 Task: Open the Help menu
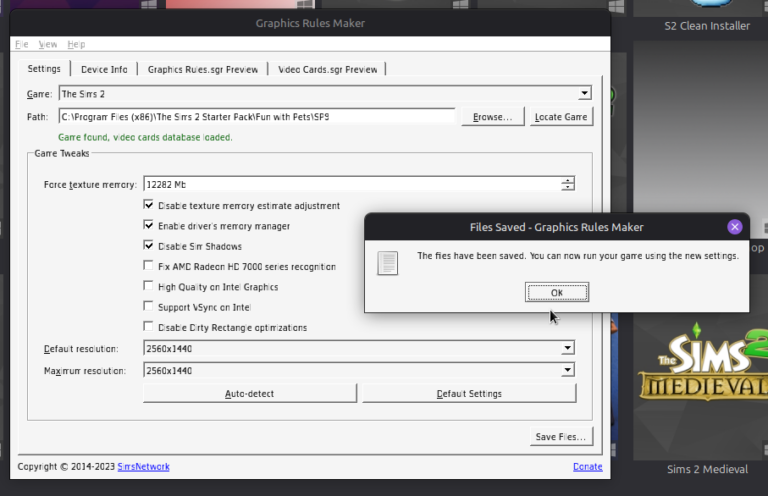[76, 44]
